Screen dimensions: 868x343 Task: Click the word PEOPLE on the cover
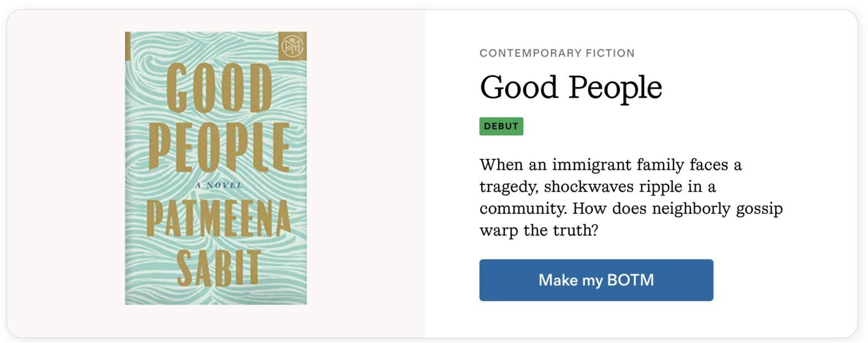pyautogui.click(x=219, y=146)
